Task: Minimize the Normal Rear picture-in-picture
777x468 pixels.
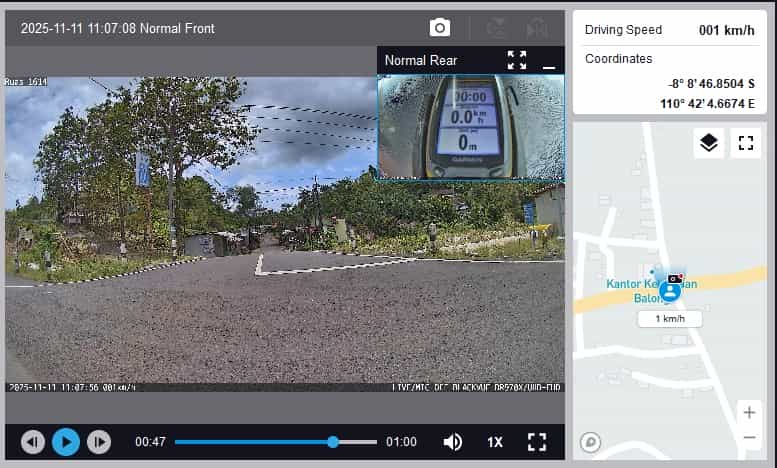Action: 548,61
